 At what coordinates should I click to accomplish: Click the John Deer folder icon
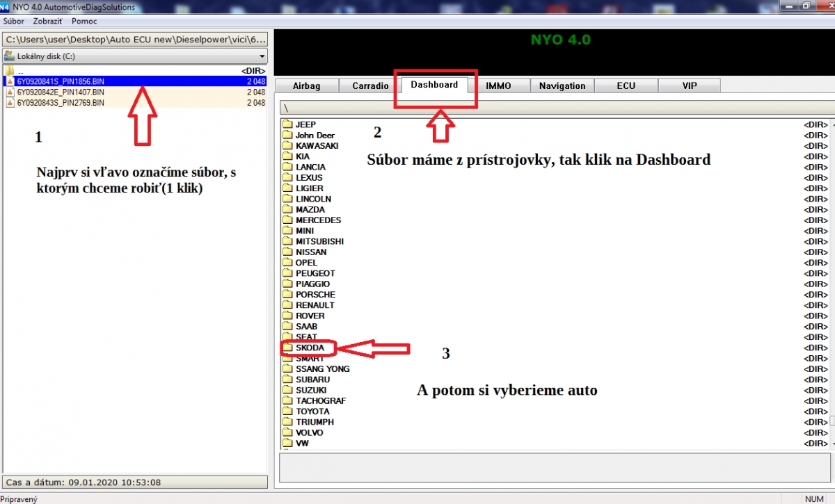pos(287,135)
